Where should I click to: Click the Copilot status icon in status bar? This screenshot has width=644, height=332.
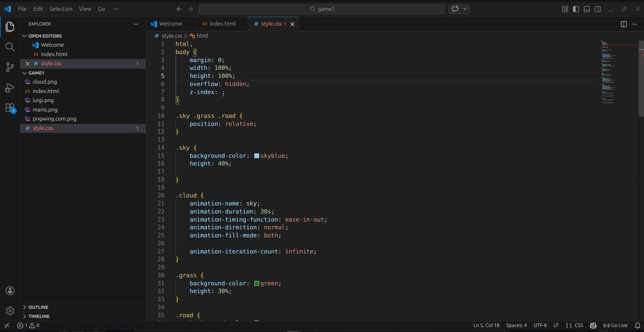(593, 326)
